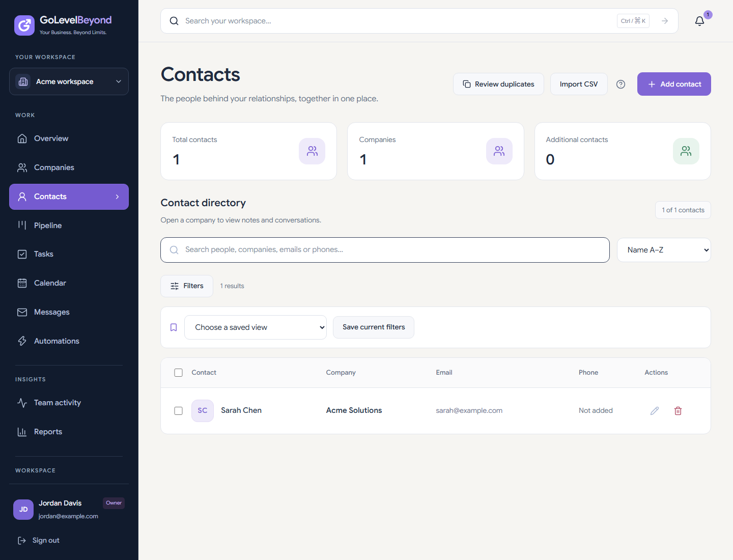Click the help question mark icon
The height and width of the screenshot is (560, 733).
[x=621, y=85]
